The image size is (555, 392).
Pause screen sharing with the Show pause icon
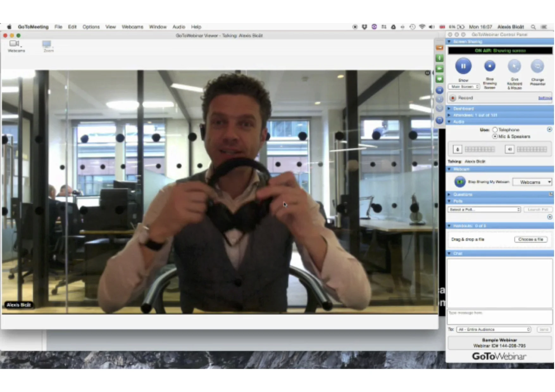pyautogui.click(x=463, y=66)
